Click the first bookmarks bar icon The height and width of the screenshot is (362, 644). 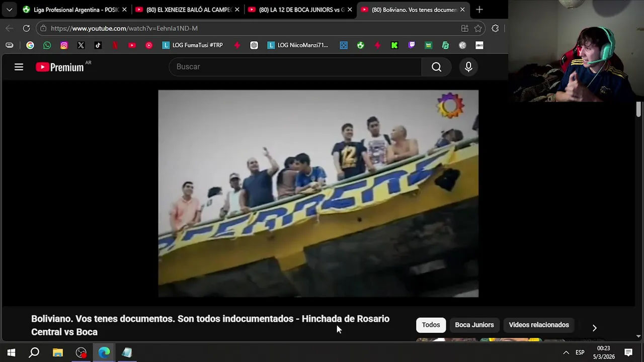click(x=9, y=45)
